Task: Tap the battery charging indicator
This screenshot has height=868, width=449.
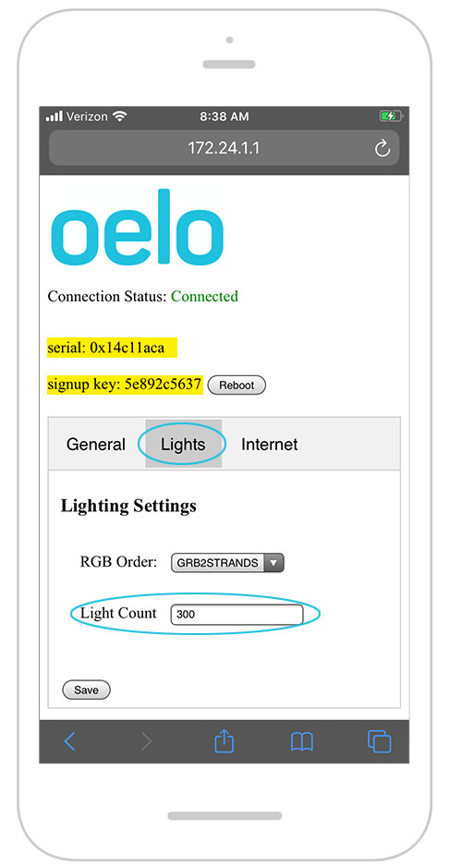Action: pyautogui.click(x=391, y=116)
